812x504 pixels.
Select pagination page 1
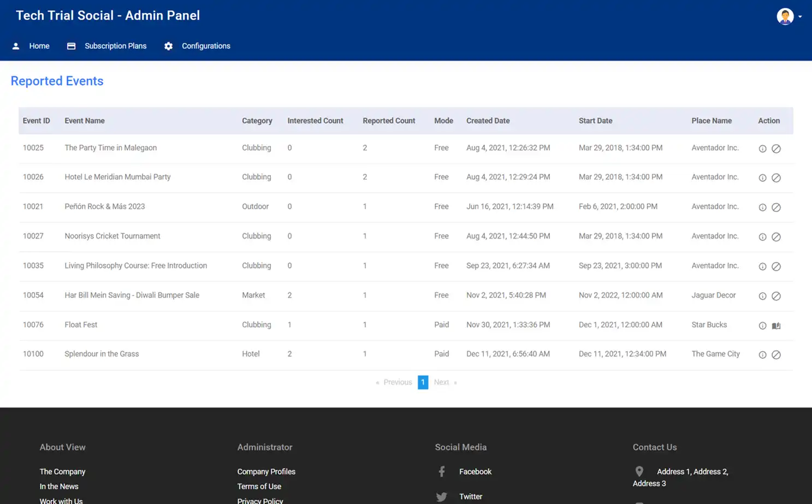[x=423, y=382]
